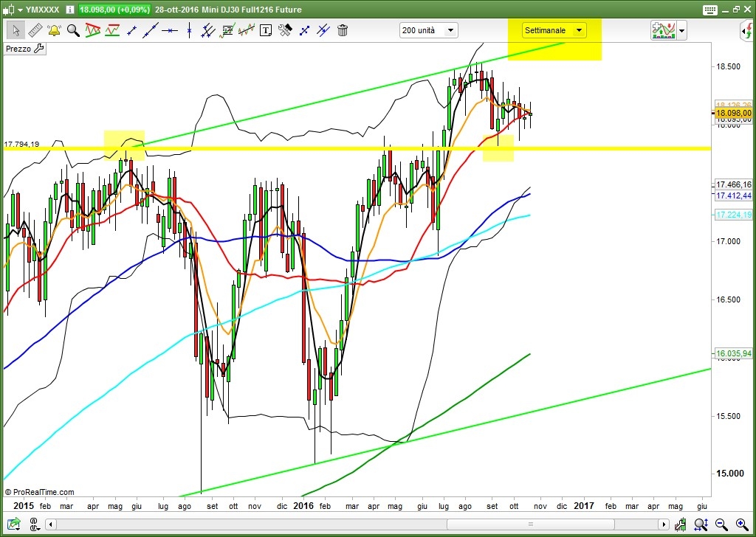Select the extended trend line tool
756x537 pixels.
pyautogui.click(x=151, y=30)
